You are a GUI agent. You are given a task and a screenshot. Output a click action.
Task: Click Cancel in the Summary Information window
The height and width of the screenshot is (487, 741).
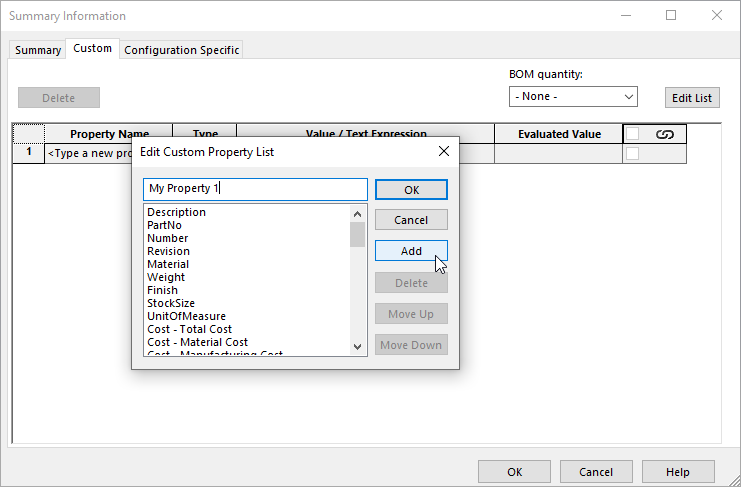click(596, 472)
